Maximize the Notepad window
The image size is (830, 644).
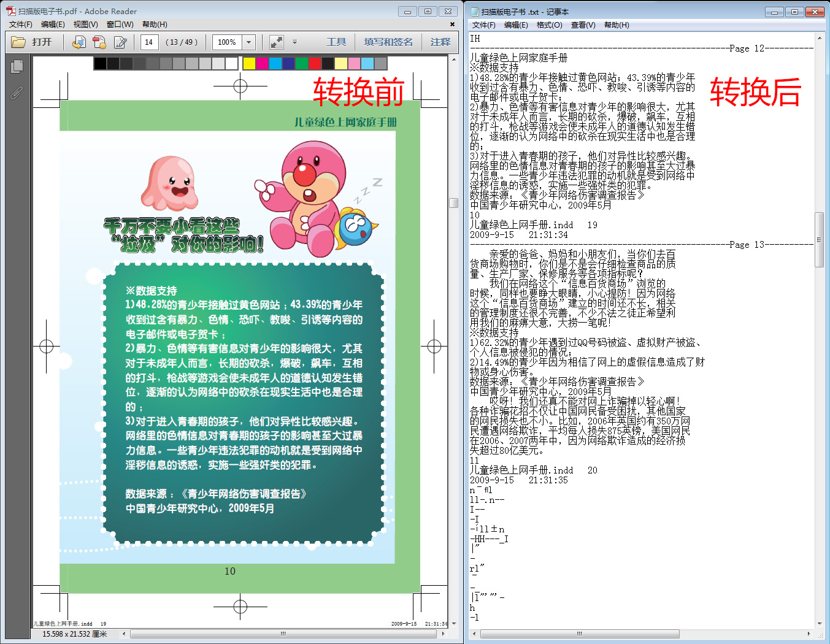click(794, 12)
